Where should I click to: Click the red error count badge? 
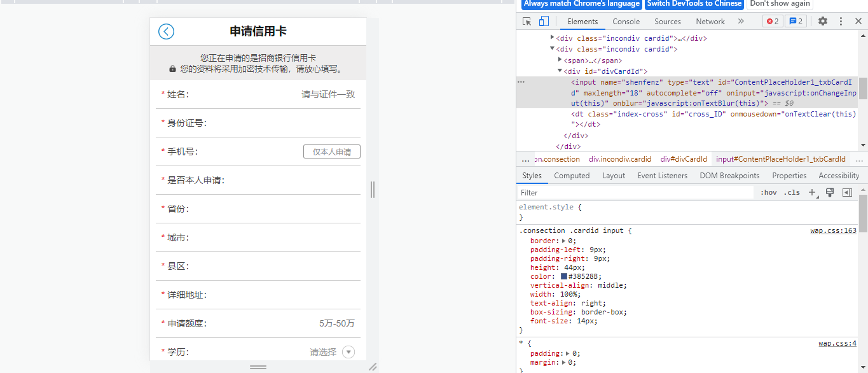[x=773, y=21]
